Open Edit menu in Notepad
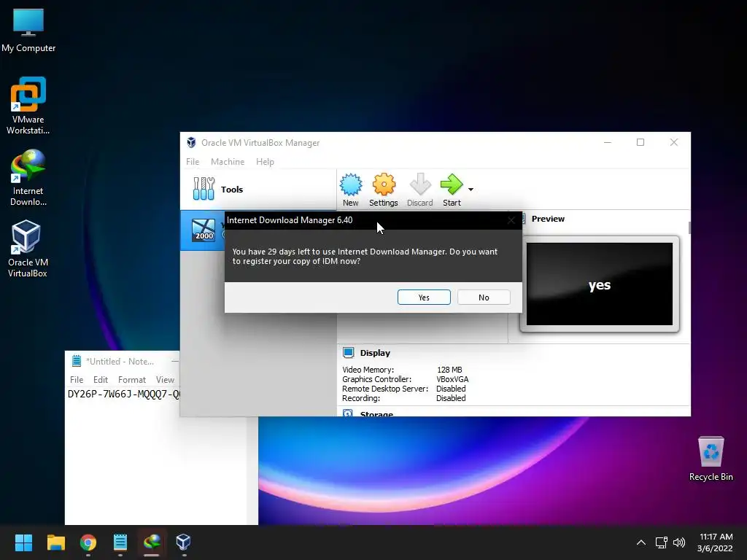This screenshot has width=747, height=560. 101,379
